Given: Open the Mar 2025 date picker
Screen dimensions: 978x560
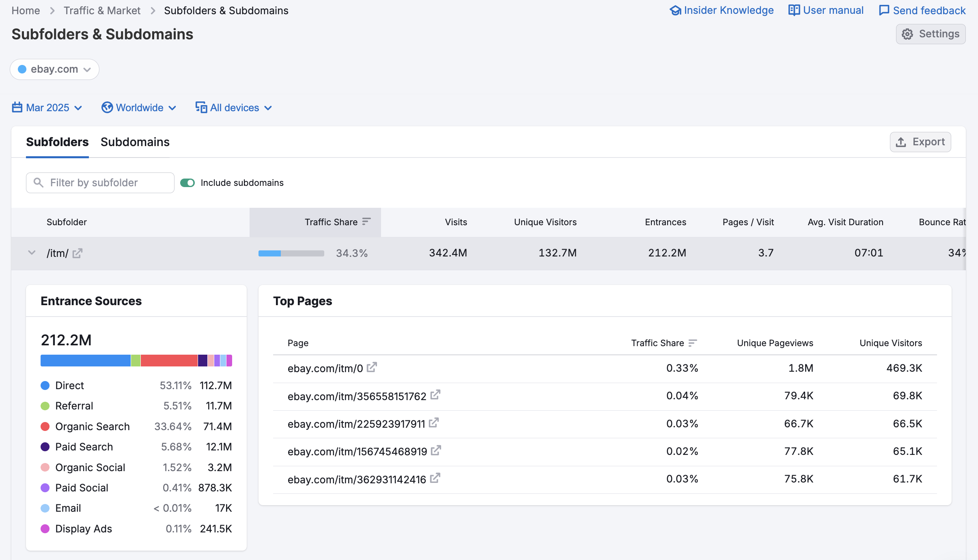Looking at the screenshot, I should (47, 108).
